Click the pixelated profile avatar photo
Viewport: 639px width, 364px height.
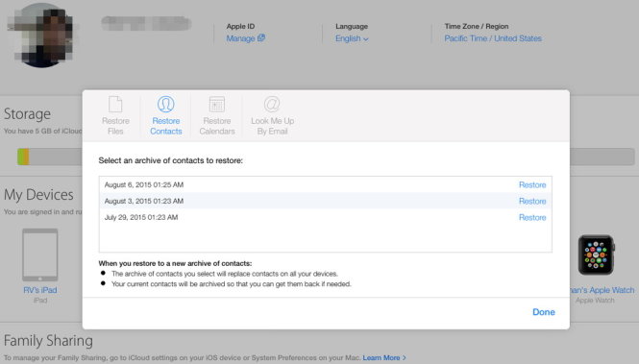pos(42,36)
